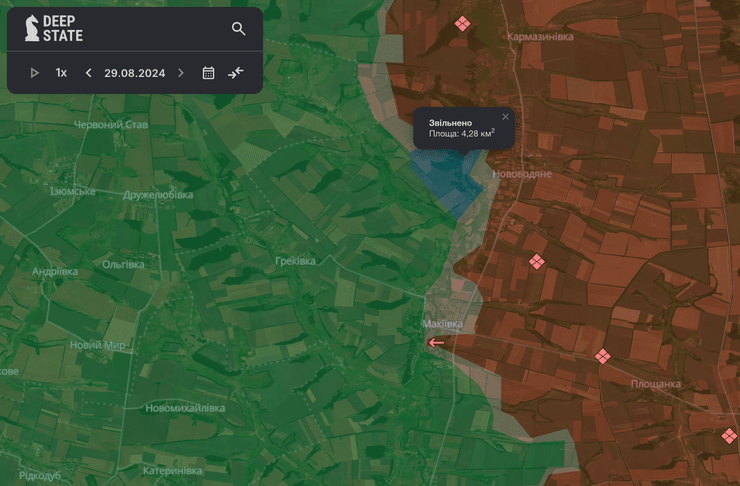Open the search magnifier icon

pyautogui.click(x=238, y=29)
